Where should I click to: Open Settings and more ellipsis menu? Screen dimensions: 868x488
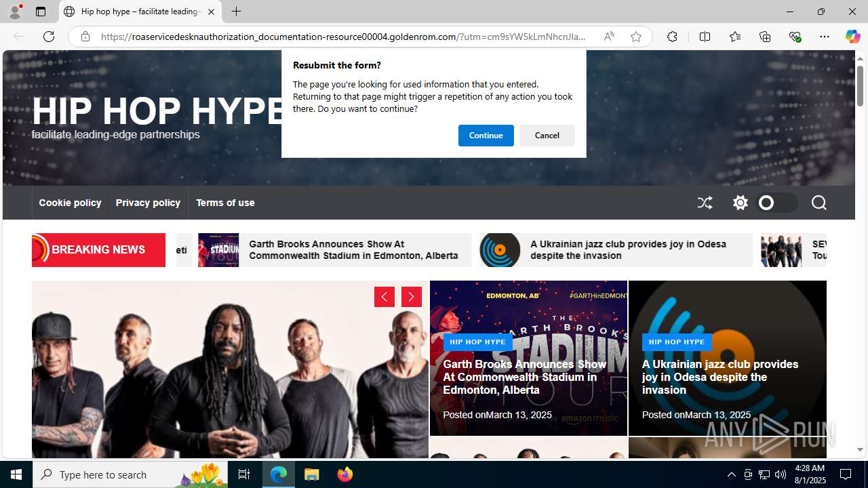(x=825, y=37)
